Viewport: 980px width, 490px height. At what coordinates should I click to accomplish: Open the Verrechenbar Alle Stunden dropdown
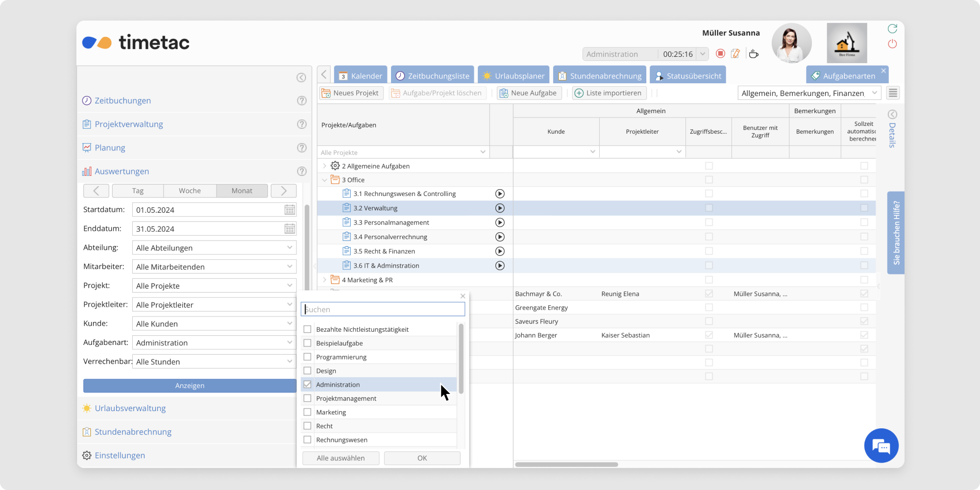pos(214,362)
